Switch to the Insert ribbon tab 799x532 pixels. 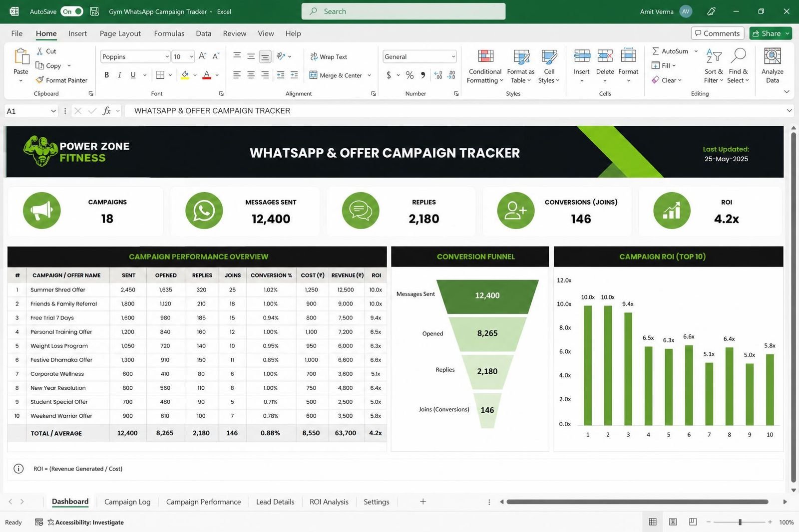tap(77, 33)
